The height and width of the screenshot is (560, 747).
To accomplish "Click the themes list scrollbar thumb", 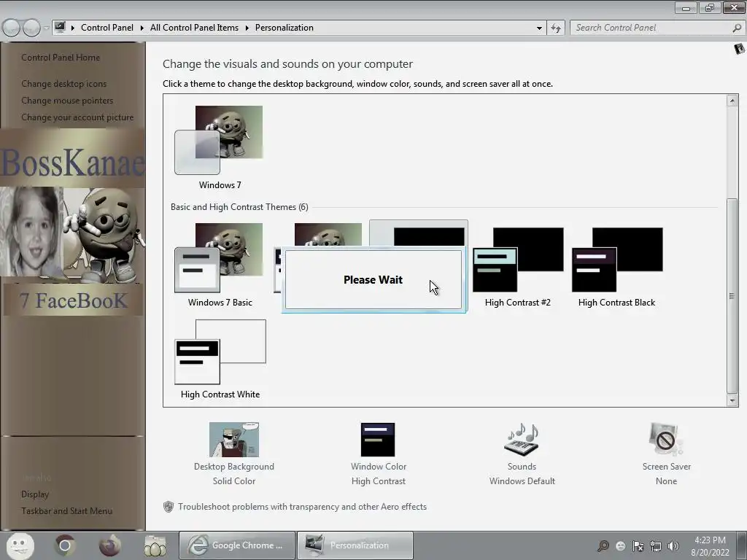I will click(732, 295).
